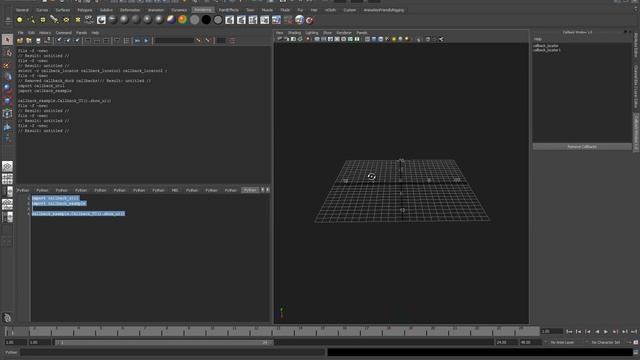Open the No Anim Layer dropdown
The width and height of the screenshot is (640, 360).
(x=563, y=342)
